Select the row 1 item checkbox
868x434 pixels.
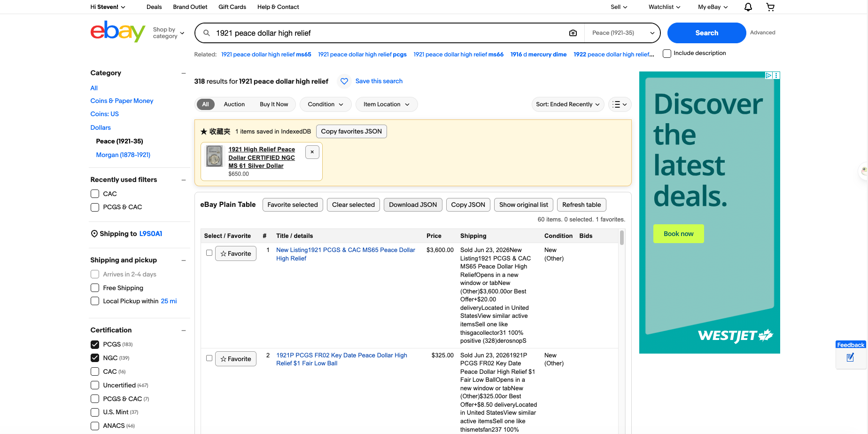(209, 253)
